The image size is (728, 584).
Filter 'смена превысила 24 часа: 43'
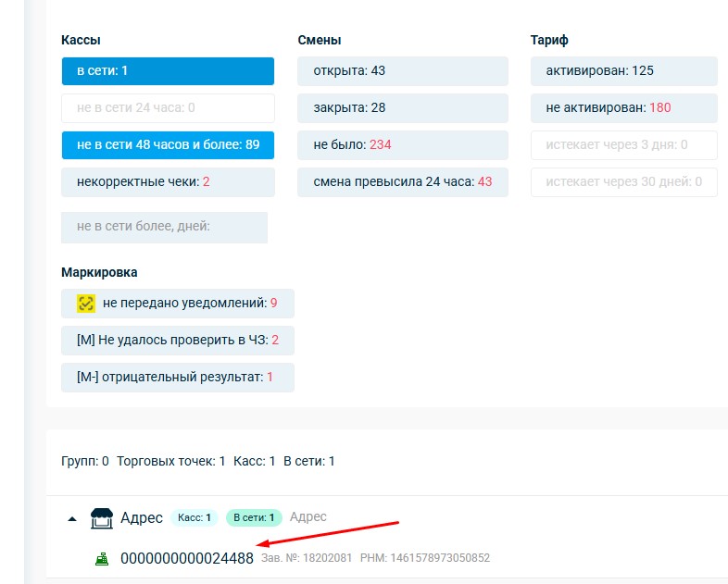point(402,182)
